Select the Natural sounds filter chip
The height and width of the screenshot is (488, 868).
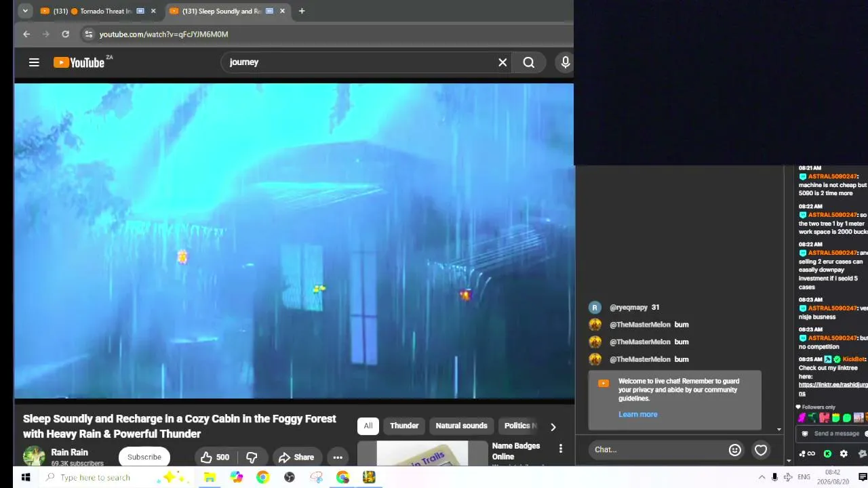pyautogui.click(x=461, y=426)
